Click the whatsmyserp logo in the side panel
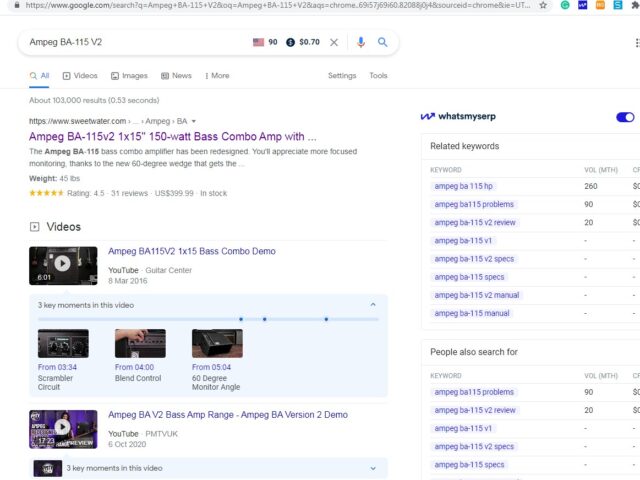The height and width of the screenshot is (480, 640). [458, 116]
